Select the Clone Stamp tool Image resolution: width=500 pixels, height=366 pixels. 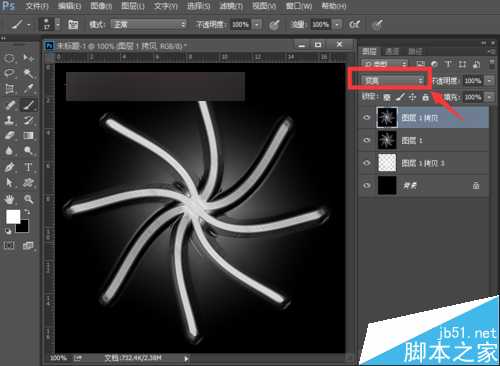tap(9, 120)
